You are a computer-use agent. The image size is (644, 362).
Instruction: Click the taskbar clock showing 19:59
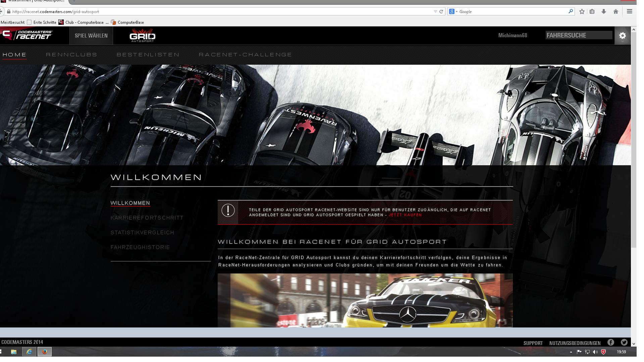point(621,352)
